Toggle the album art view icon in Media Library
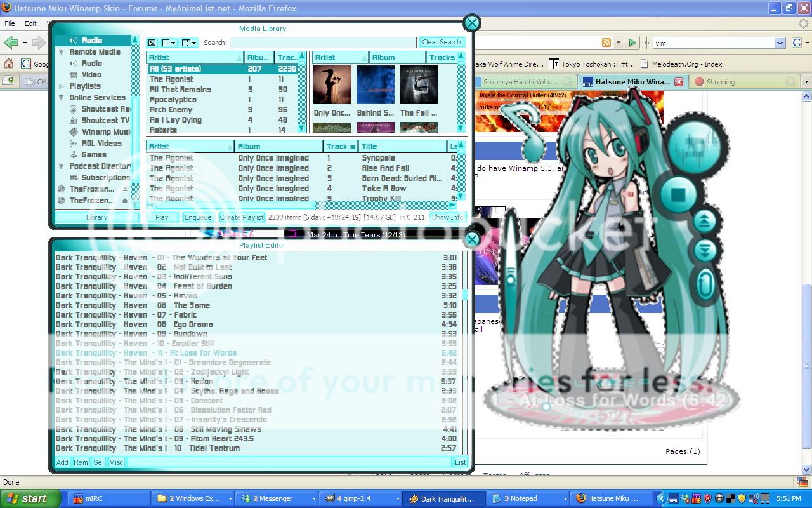812x508 pixels. point(152,42)
